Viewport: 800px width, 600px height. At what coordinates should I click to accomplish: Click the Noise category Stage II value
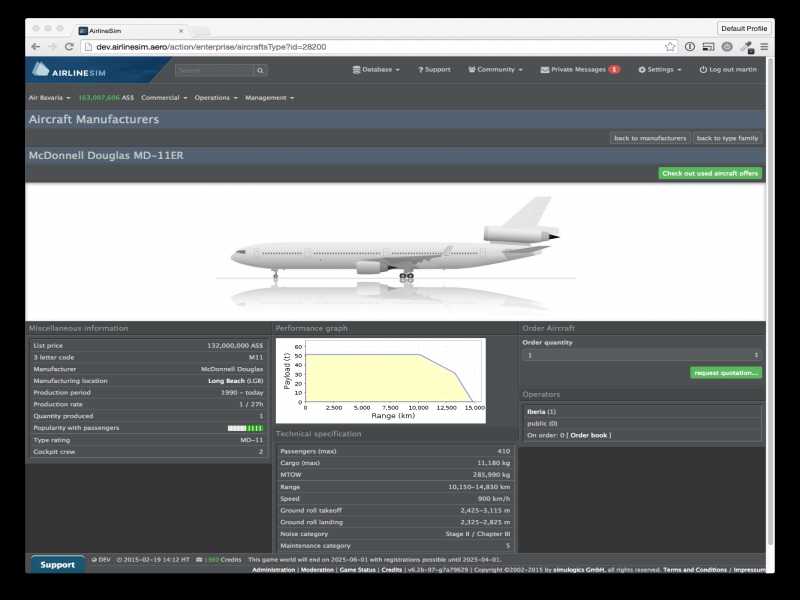click(478, 534)
